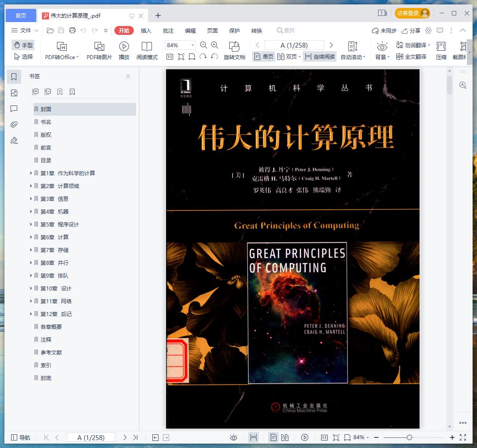The width and height of the screenshot is (477, 448).
Task: Rotate view clockwise icon
Action: pos(203,57)
